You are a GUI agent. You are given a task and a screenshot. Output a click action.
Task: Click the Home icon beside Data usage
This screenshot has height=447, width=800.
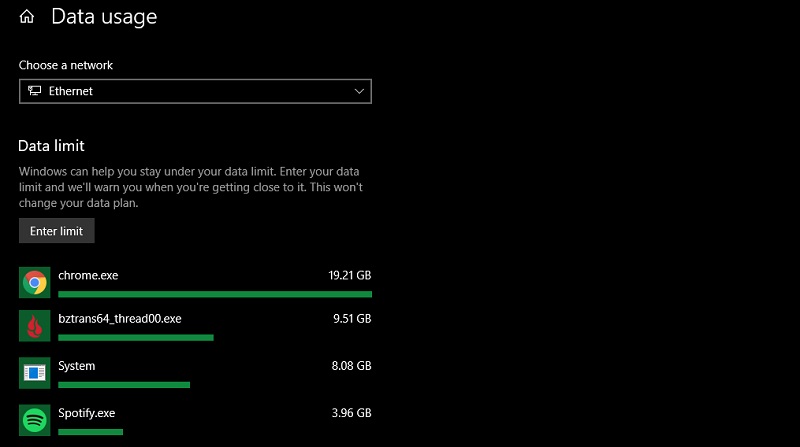(27, 17)
